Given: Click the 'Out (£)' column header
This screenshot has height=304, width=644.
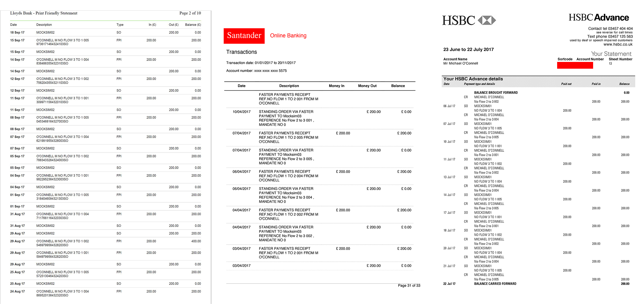Looking at the screenshot, I should point(173,25).
